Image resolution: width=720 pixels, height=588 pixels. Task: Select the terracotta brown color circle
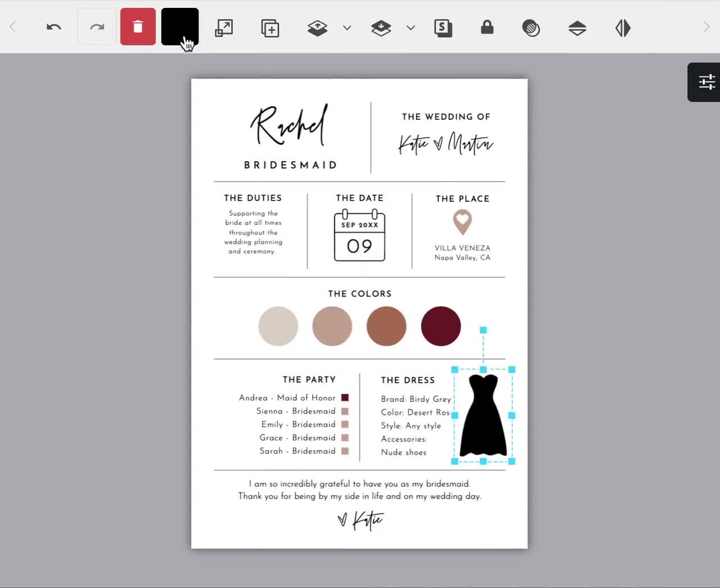386,326
